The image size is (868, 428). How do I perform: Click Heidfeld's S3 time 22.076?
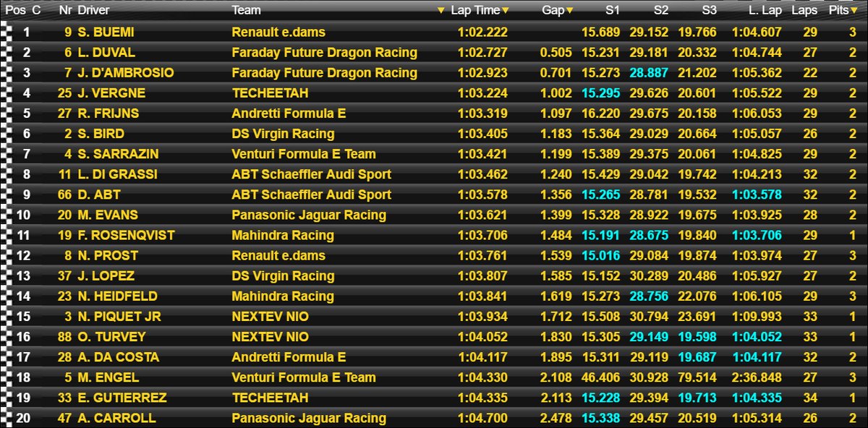[697, 296]
